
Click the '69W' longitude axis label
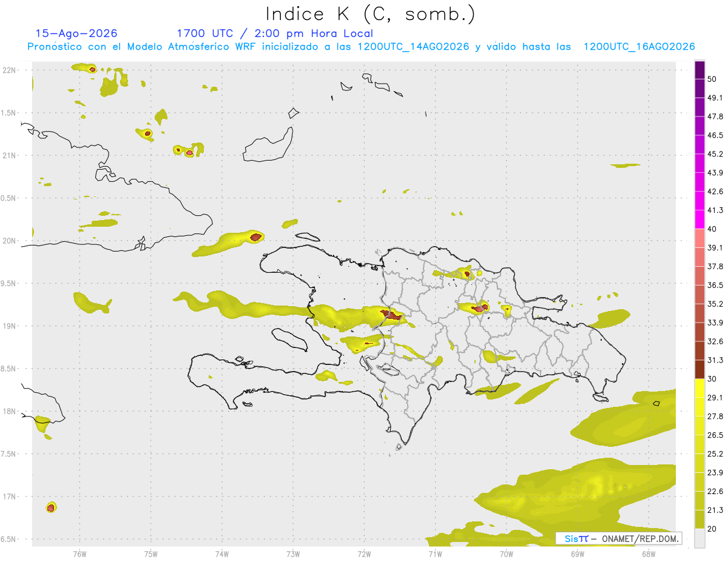click(578, 554)
